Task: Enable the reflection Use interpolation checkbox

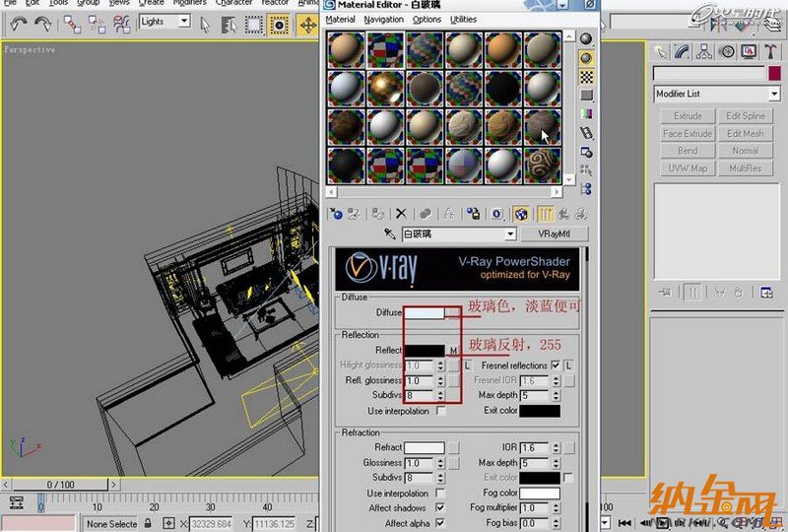Action: click(x=440, y=411)
